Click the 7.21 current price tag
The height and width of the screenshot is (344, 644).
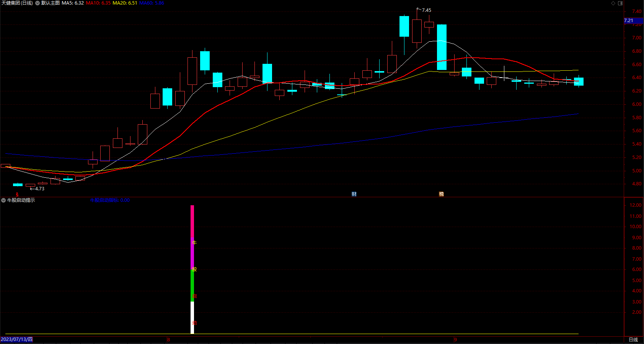(633, 21)
